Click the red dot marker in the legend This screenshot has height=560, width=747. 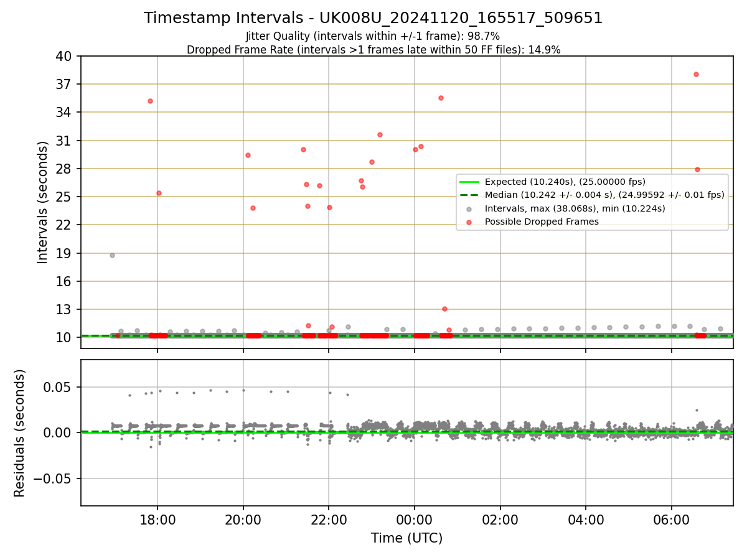click(x=469, y=222)
